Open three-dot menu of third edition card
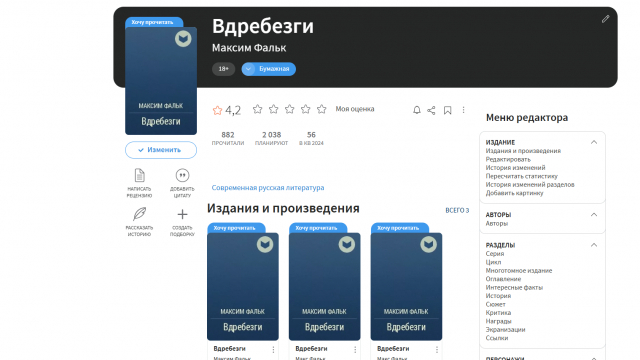 (437, 350)
